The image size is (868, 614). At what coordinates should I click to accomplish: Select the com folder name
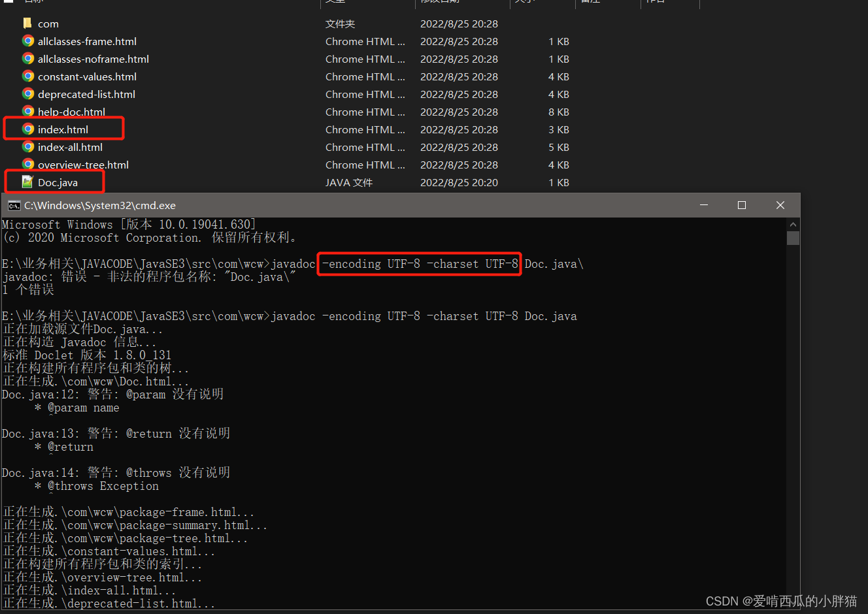[x=48, y=24]
